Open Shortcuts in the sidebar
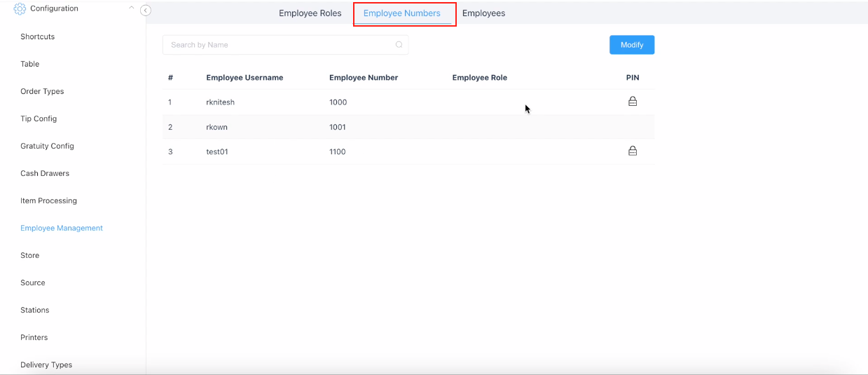 pos(37,36)
